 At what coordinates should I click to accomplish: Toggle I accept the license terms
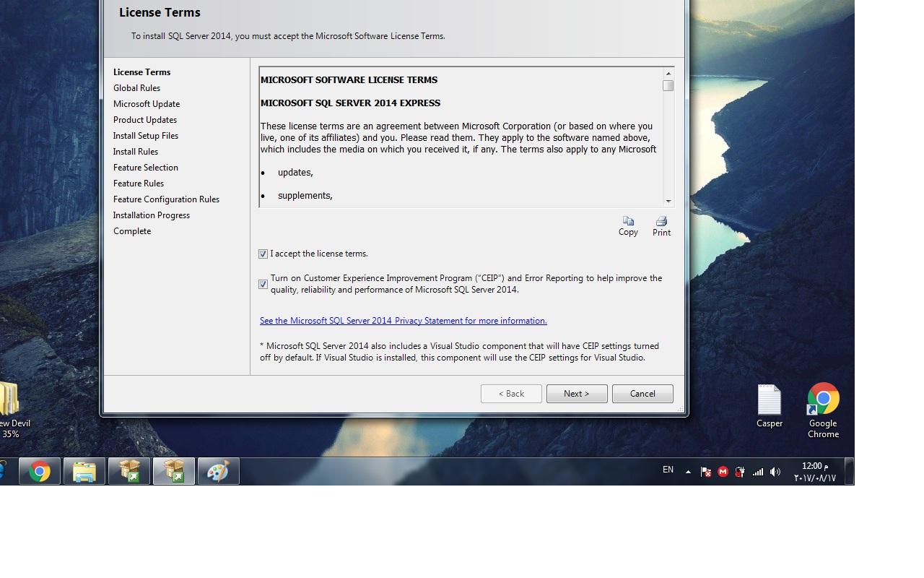pyautogui.click(x=263, y=254)
